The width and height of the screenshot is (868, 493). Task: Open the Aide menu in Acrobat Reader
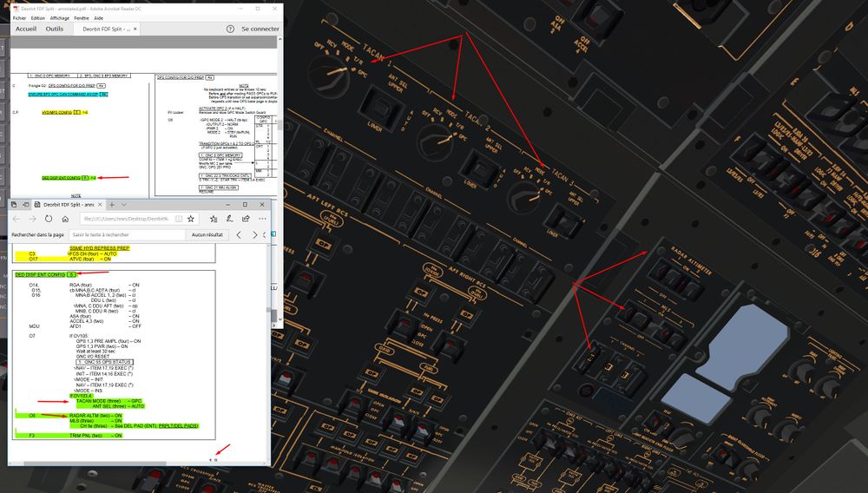(99, 18)
